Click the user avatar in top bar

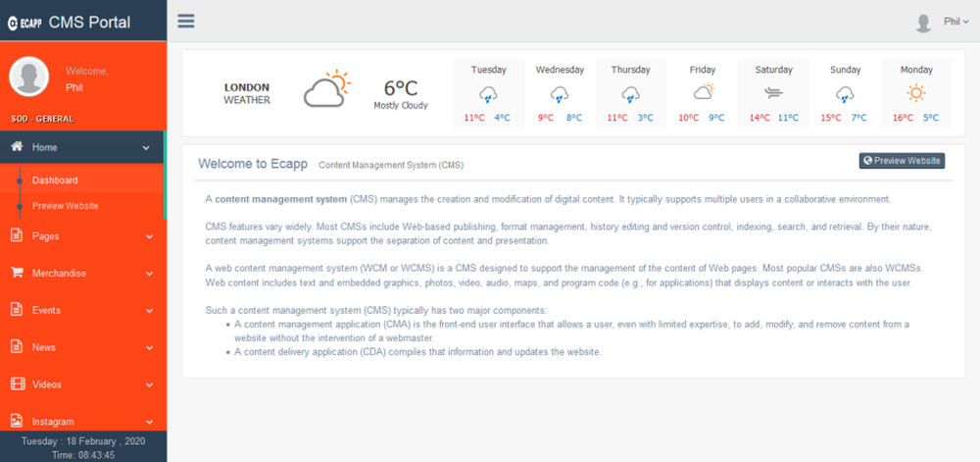coord(923,23)
